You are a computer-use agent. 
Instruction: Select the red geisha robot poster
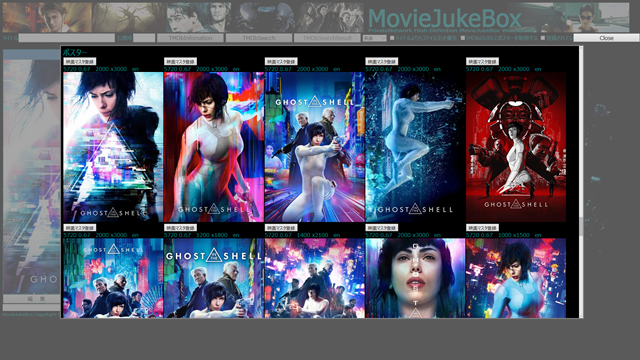coord(516,147)
